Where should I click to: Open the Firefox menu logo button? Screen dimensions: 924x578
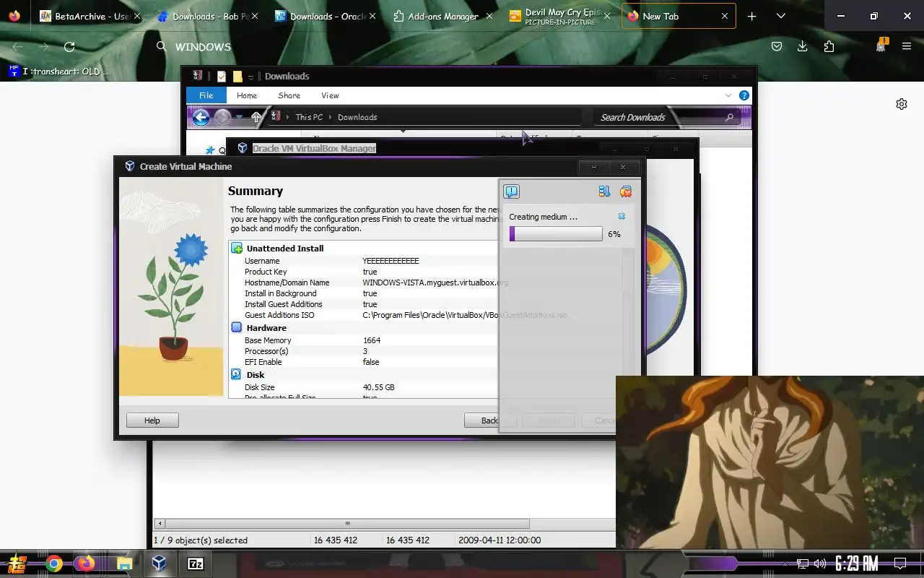pyautogui.click(x=14, y=16)
